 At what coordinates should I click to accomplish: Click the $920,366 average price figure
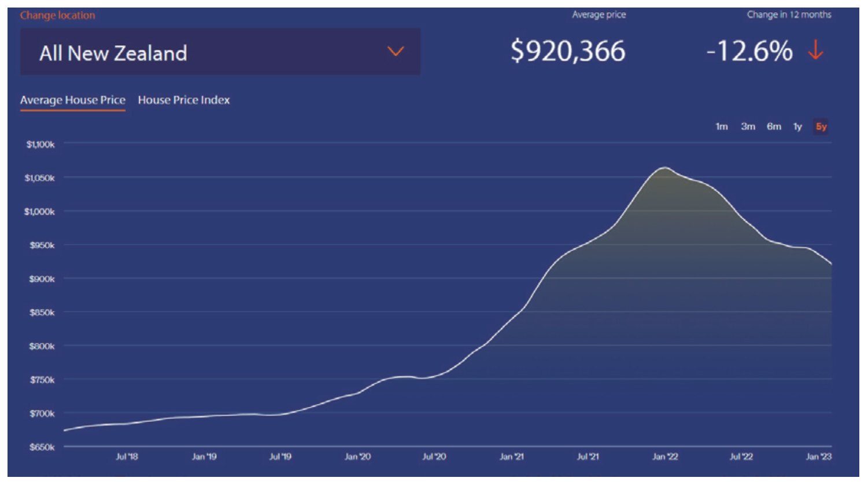coord(568,51)
